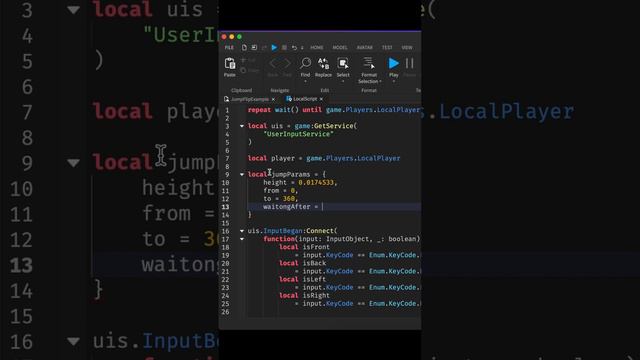Click the Pause icon in ribbon

pyautogui.click(x=409, y=63)
